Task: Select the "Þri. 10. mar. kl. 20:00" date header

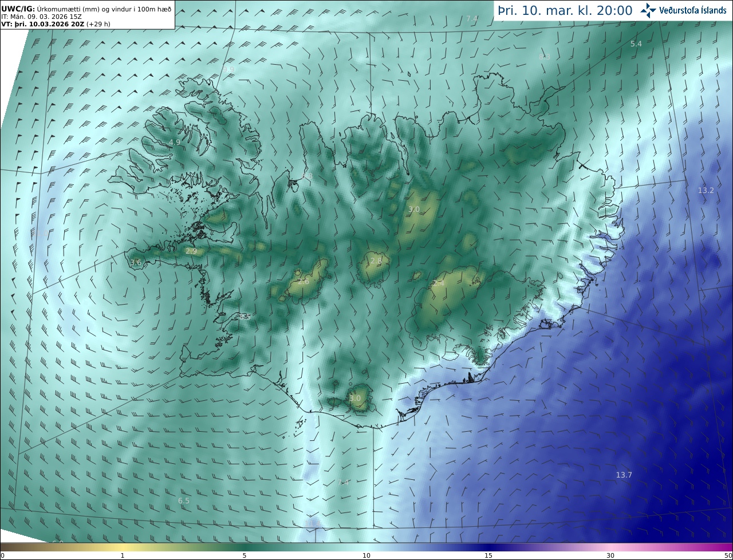Action: tap(565, 10)
